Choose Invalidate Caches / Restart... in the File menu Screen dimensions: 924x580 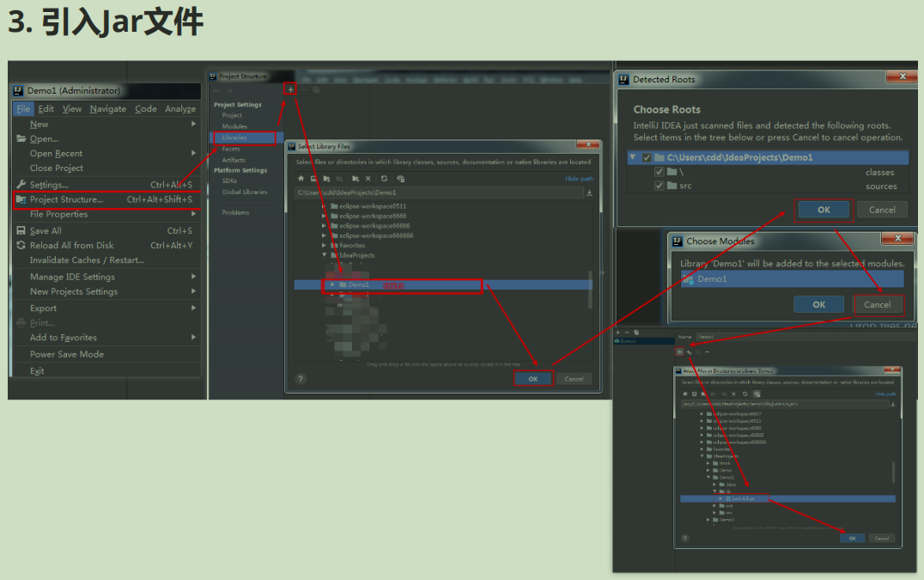[88, 260]
